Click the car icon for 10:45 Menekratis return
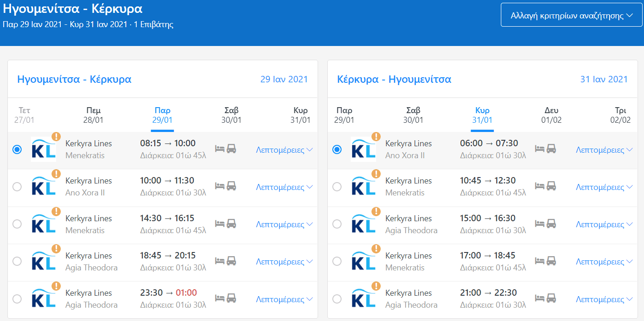 click(x=551, y=186)
